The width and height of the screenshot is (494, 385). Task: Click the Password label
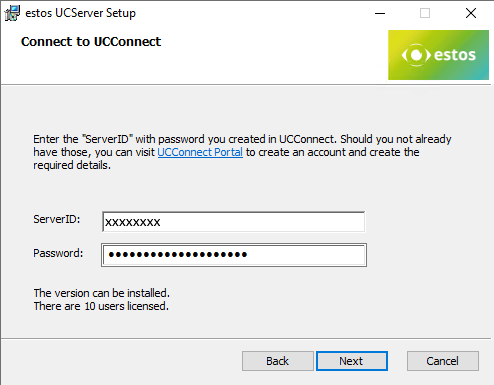58,253
